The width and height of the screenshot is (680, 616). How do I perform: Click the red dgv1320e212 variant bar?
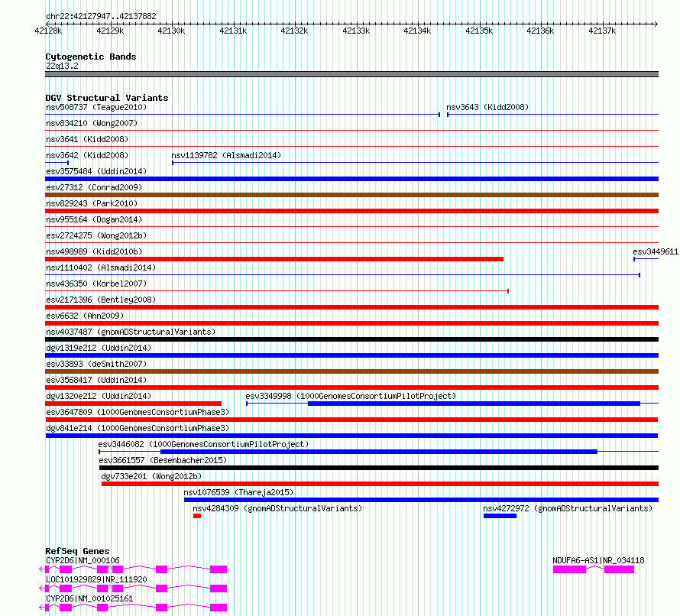134,404
